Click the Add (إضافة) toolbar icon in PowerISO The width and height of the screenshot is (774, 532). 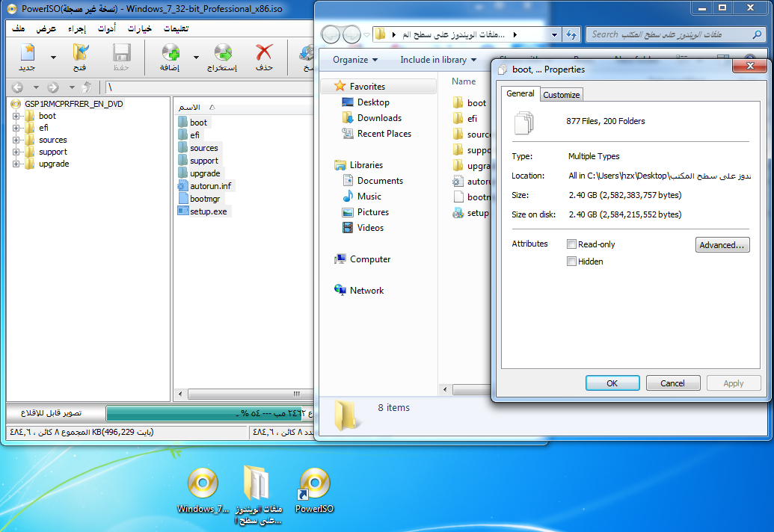(171, 58)
